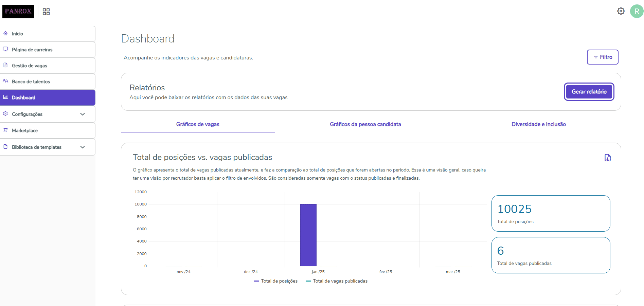Image resolution: width=644 pixels, height=306 pixels.
Task: Switch to Gráficos de vagas tab
Action: click(198, 124)
